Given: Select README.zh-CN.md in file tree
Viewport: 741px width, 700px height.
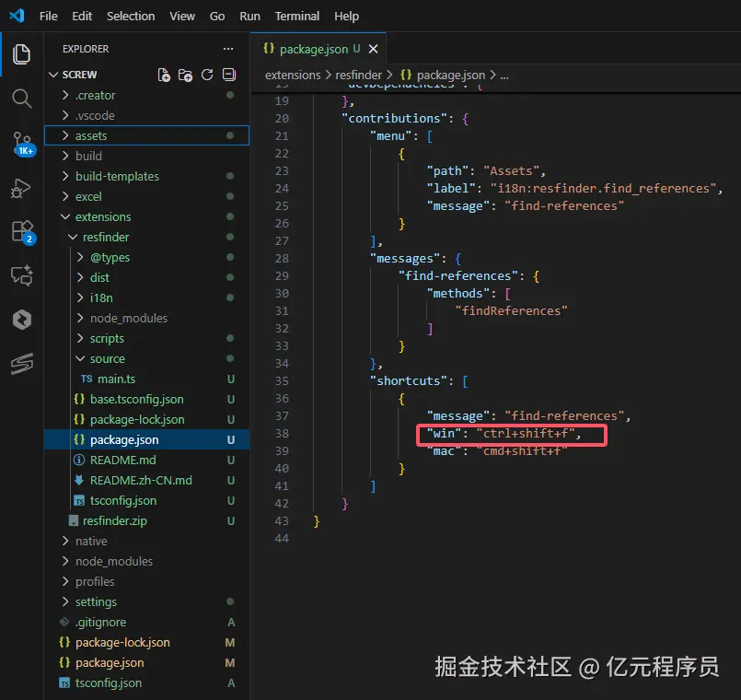Looking at the screenshot, I should tap(140, 480).
